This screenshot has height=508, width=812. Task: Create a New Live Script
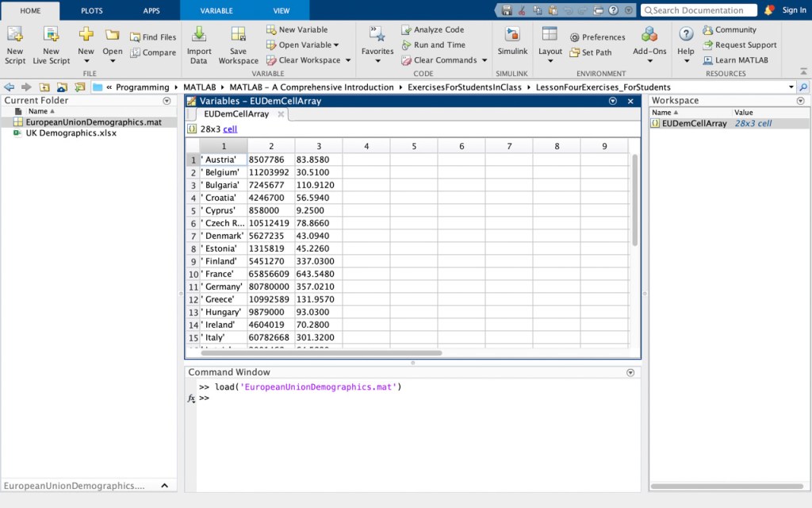coord(51,45)
